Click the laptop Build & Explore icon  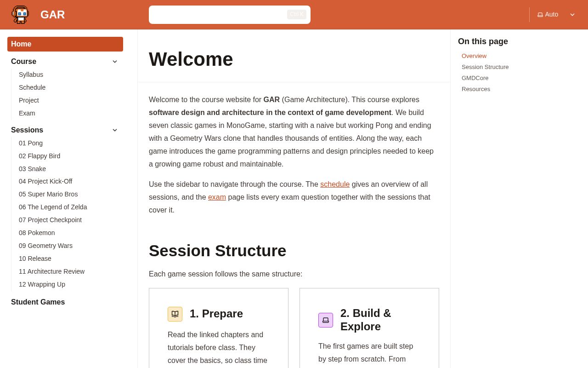(326, 320)
